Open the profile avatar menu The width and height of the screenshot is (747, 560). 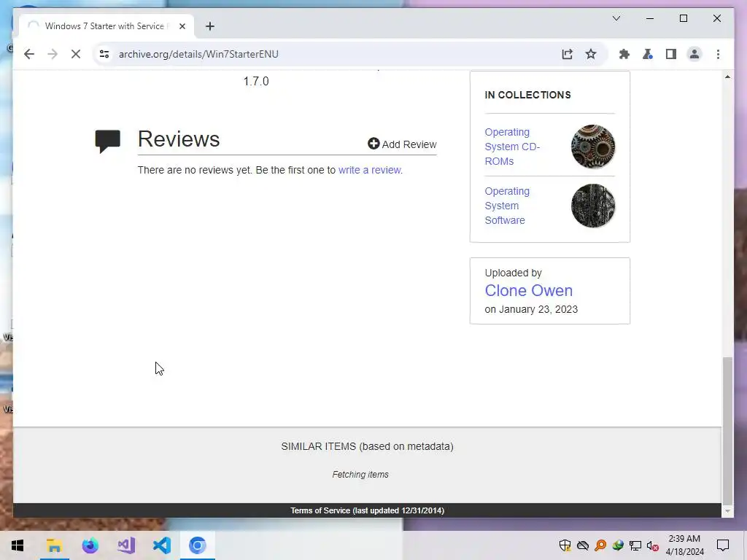coord(694,54)
